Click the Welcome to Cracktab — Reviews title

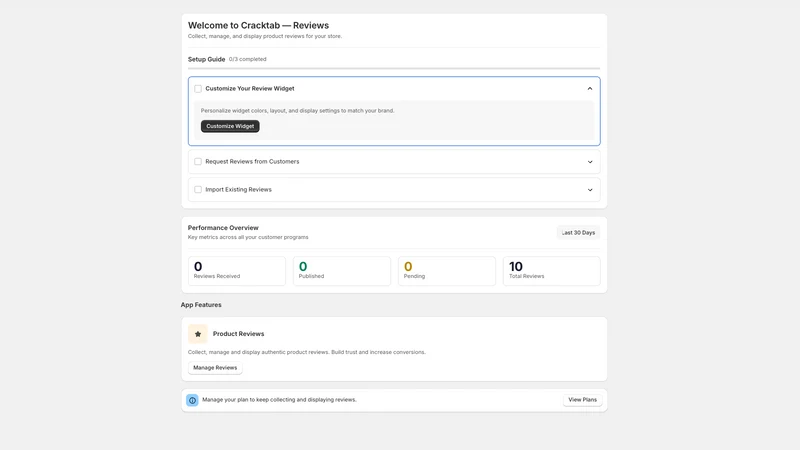pos(258,26)
